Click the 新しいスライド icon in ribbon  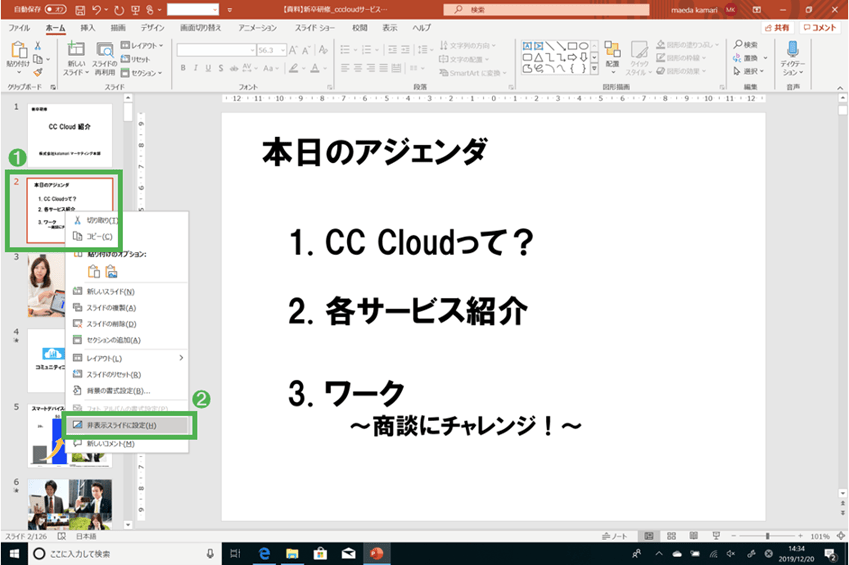76,49
